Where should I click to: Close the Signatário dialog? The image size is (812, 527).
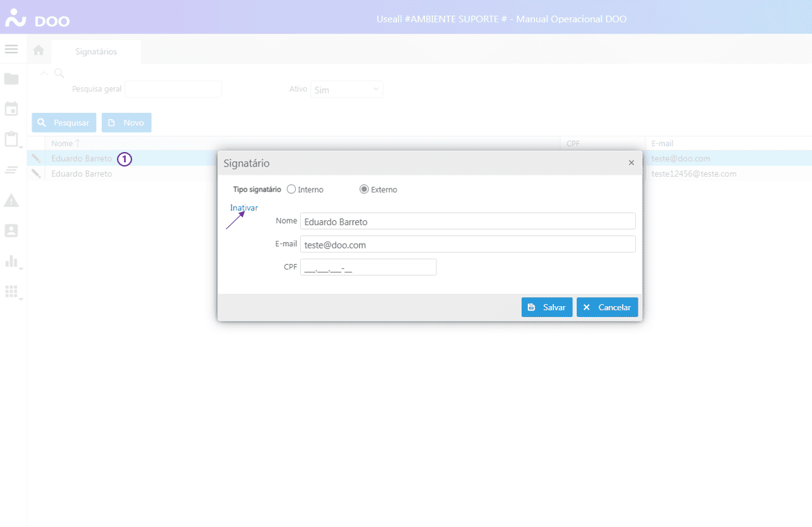point(631,163)
